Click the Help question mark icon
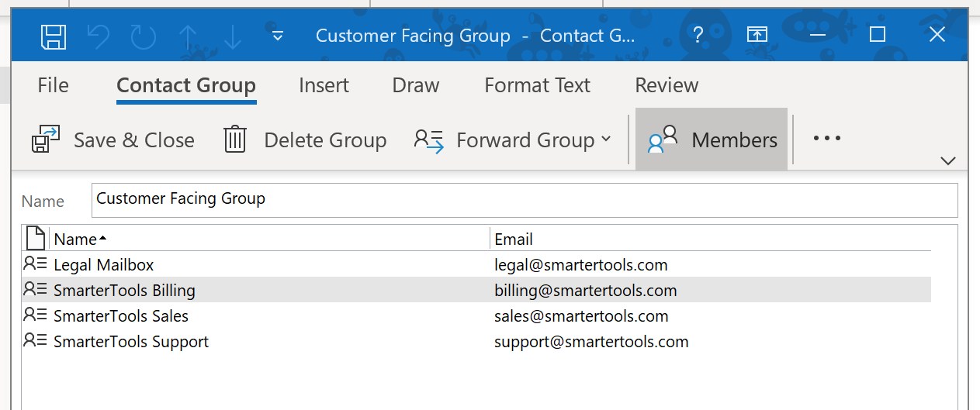Image resolution: width=980 pixels, height=410 pixels. (698, 35)
